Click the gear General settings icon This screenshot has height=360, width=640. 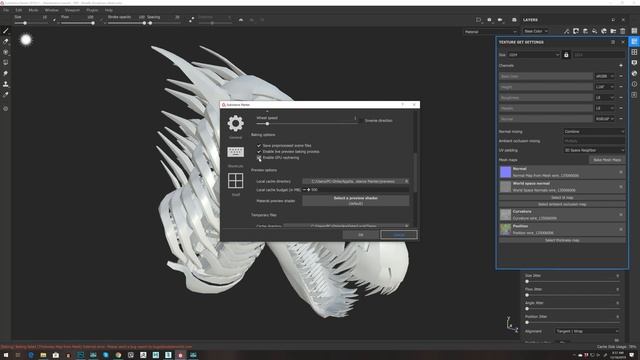(x=236, y=123)
